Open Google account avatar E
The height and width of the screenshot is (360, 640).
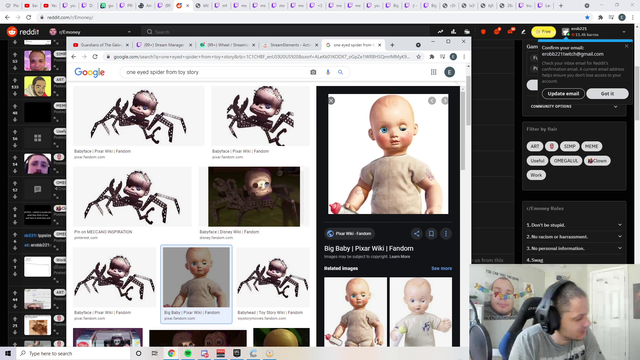click(449, 72)
